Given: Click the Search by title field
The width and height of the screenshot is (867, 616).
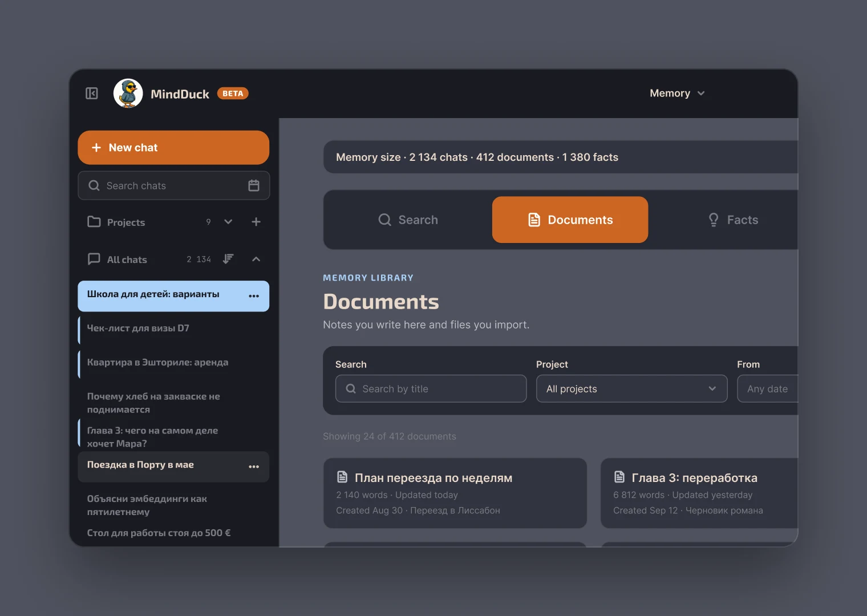Looking at the screenshot, I should (431, 388).
